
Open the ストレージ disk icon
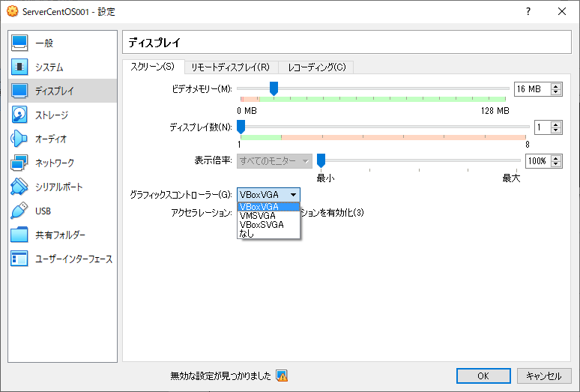point(19,115)
